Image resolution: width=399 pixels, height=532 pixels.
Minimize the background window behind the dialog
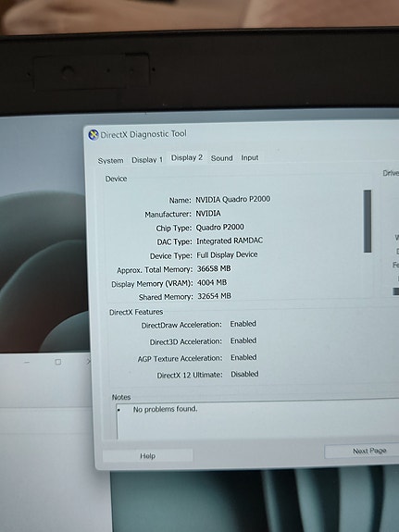click(27, 363)
